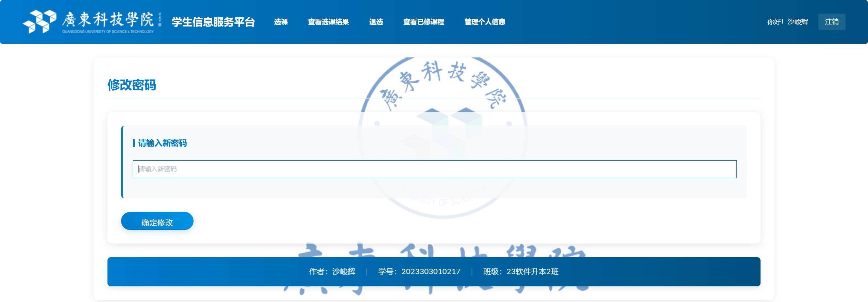Viewport: 868px width, 302px height.
Task: Click the student ID 2023303010217 in footer
Action: click(431, 272)
